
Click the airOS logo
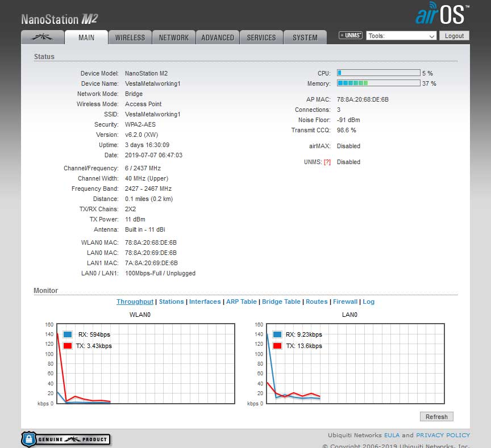(442, 14)
